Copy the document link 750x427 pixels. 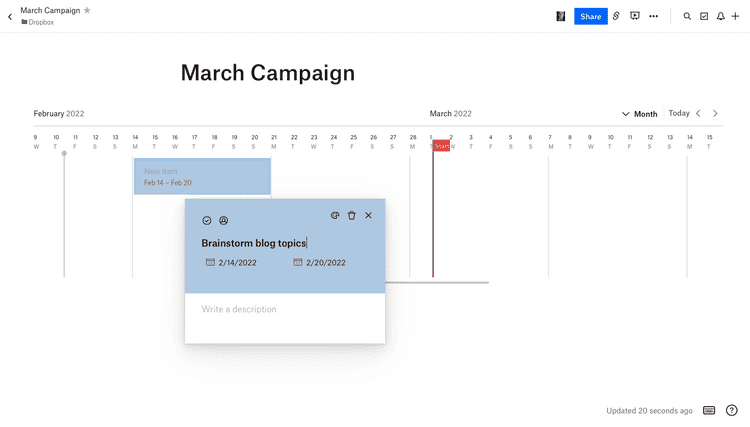(x=616, y=16)
